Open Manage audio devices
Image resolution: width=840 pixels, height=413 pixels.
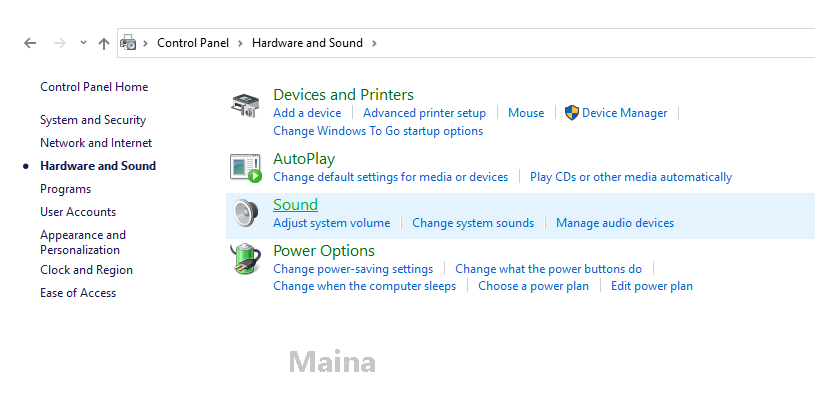615,223
